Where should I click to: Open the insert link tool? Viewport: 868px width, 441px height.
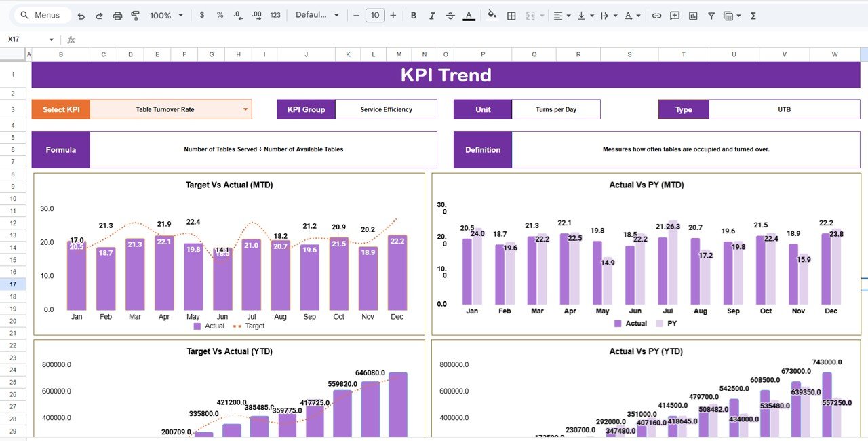(x=656, y=15)
